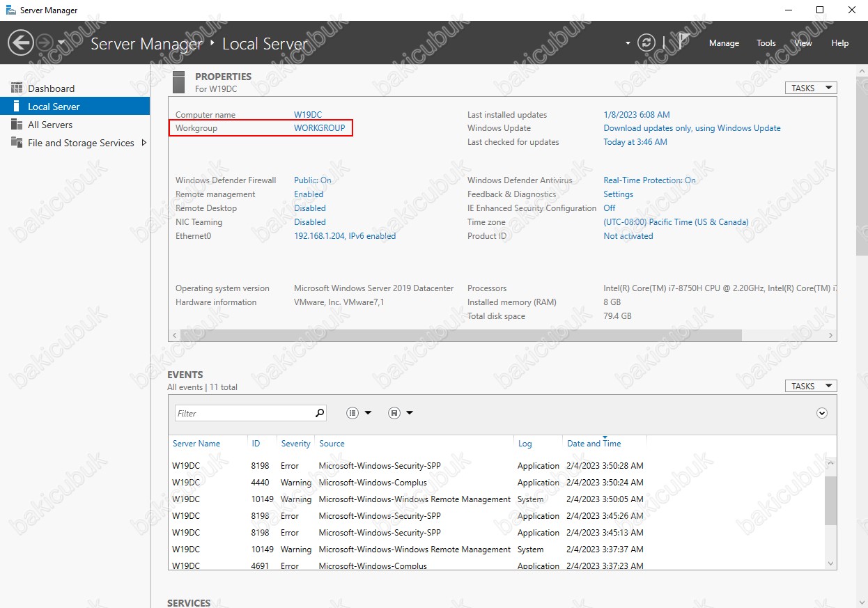Open the Events TASKS dropdown

810,386
